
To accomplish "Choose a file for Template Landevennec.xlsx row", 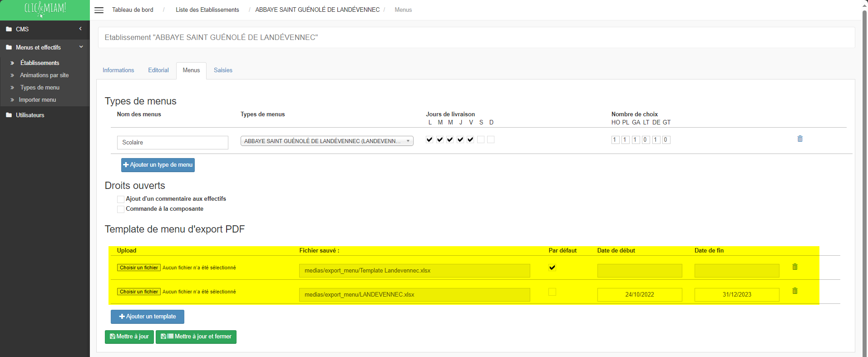I will (x=139, y=268).
